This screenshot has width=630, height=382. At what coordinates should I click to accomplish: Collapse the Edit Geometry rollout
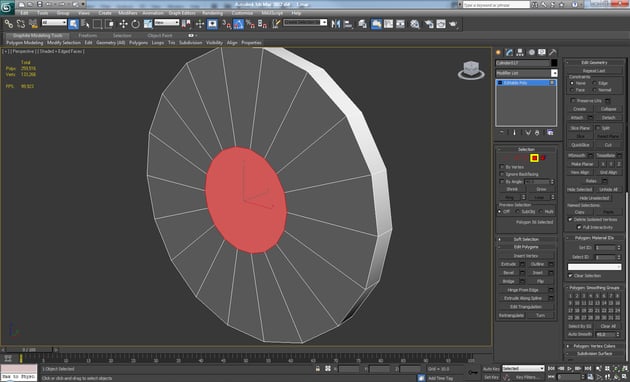(x=595, y=62)
